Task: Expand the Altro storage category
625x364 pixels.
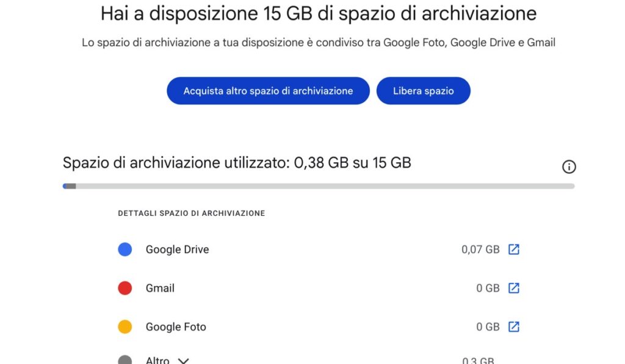Action: [x=183, y=360]
